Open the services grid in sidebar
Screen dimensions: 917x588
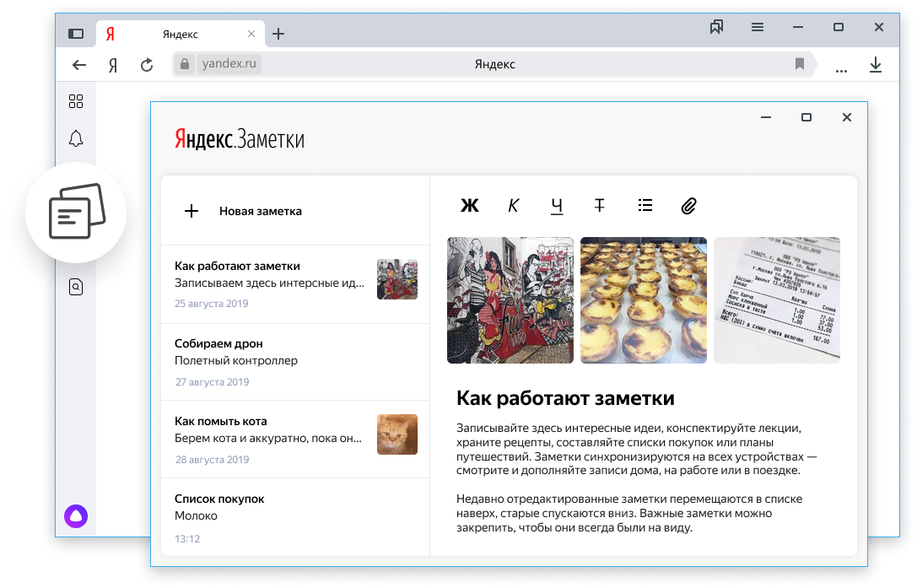click(76, 101)
